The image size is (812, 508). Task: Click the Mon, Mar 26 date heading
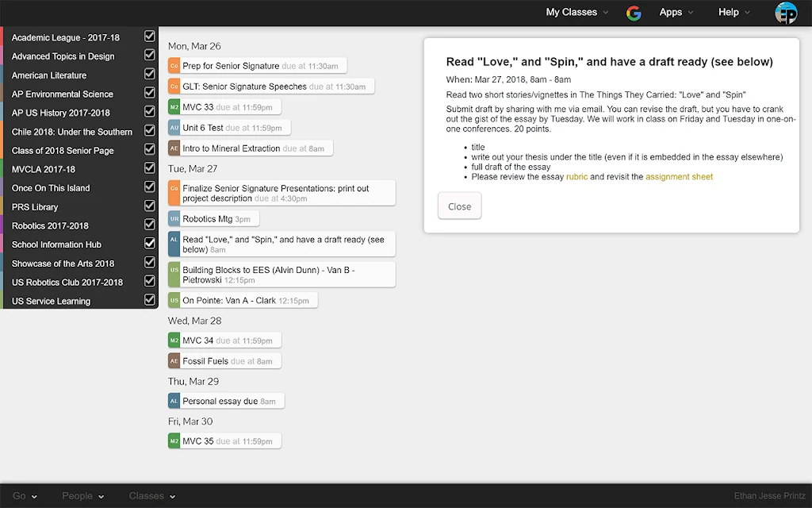point(194,46)
